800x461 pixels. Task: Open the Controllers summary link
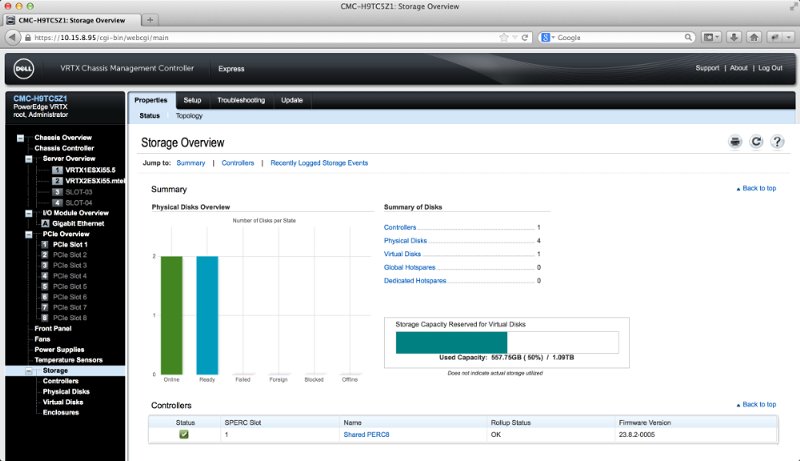point(400,227)
